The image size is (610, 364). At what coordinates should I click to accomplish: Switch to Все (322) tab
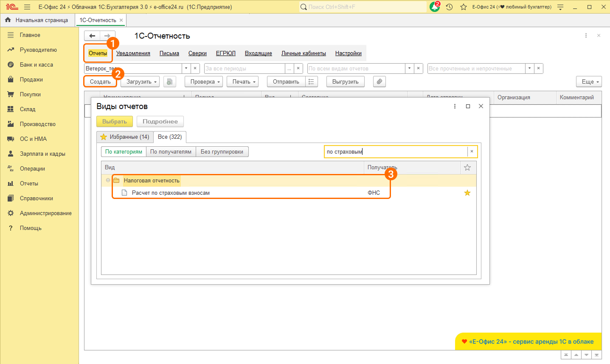click(170, 137)
